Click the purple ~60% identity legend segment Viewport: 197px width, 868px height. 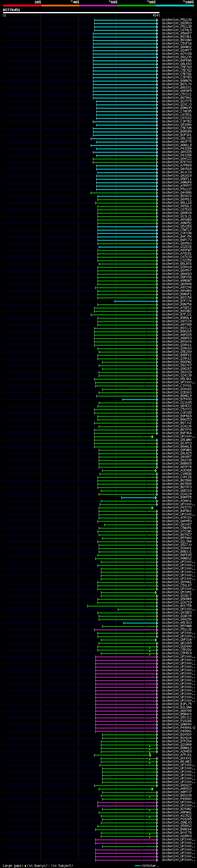98,6
